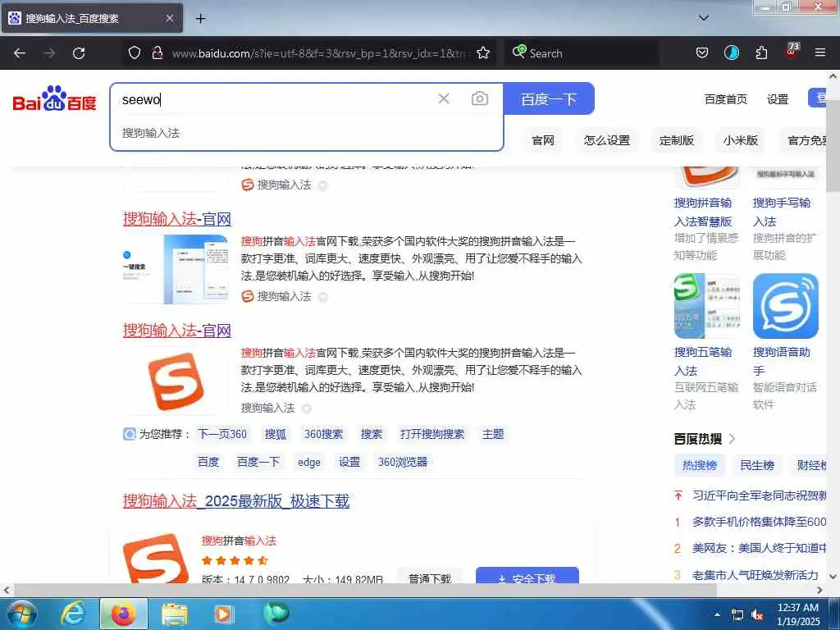Reload the page with the refresh icon
The height and width of the screenshot is (630, 840).
(x=79, y=53)
